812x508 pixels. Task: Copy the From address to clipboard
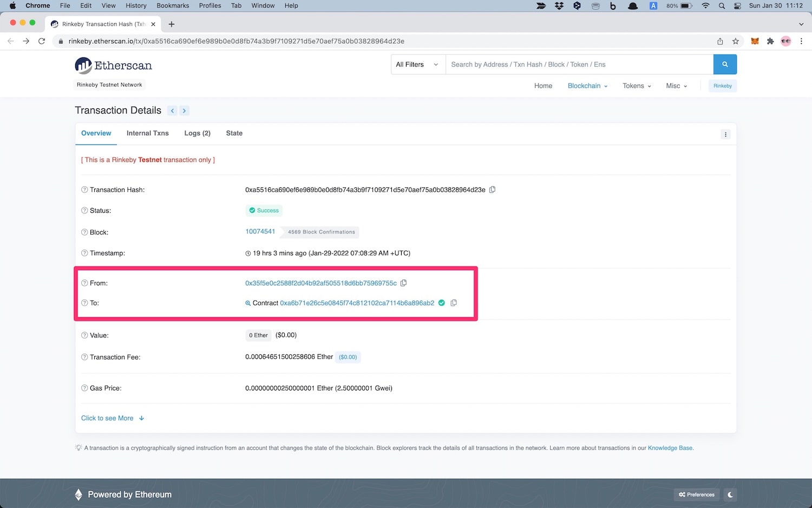point(403,283)
